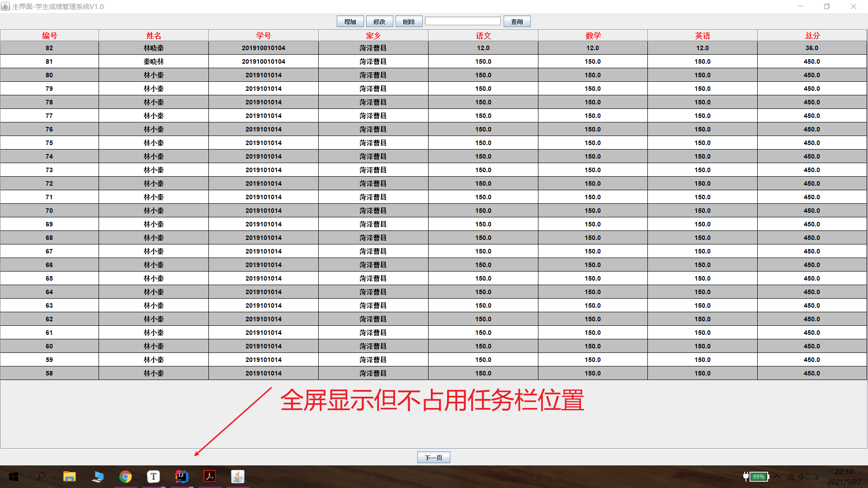Focus the search text field
The width and height of the screenshot is (868, 488).
(463, 21)
